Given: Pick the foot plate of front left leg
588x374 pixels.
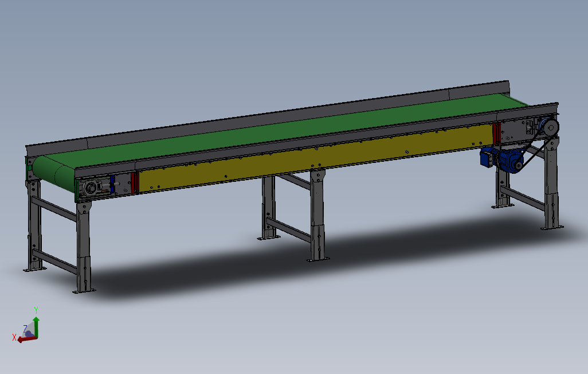Looking at the screenshot, I should (84, 291).
